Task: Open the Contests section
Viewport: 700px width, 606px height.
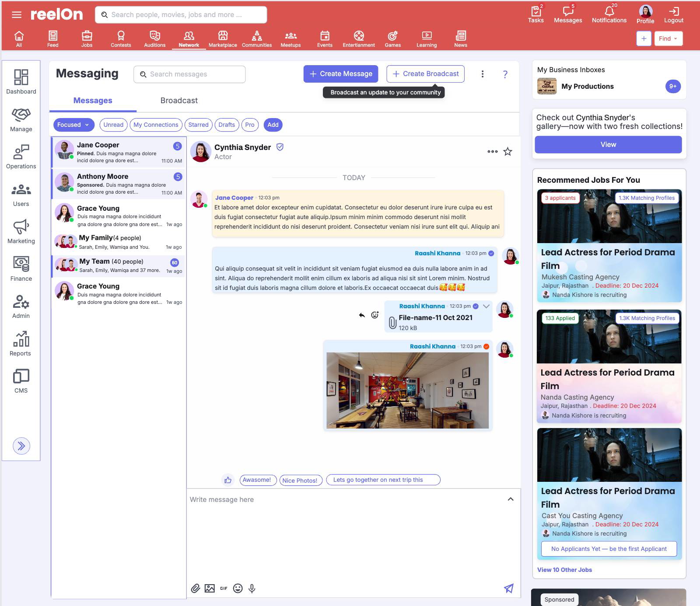Action: point(121,38)
